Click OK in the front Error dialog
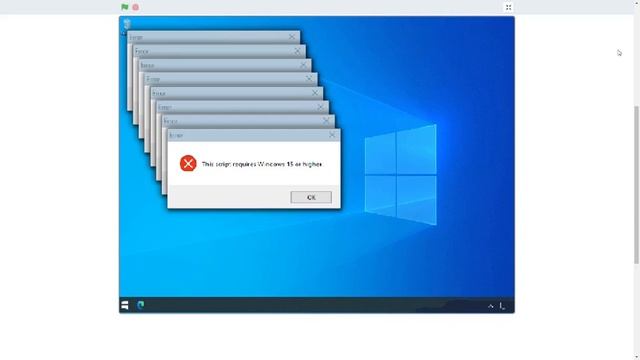The width and height of the screenshot is (640, 360). [x=311, y=197]
